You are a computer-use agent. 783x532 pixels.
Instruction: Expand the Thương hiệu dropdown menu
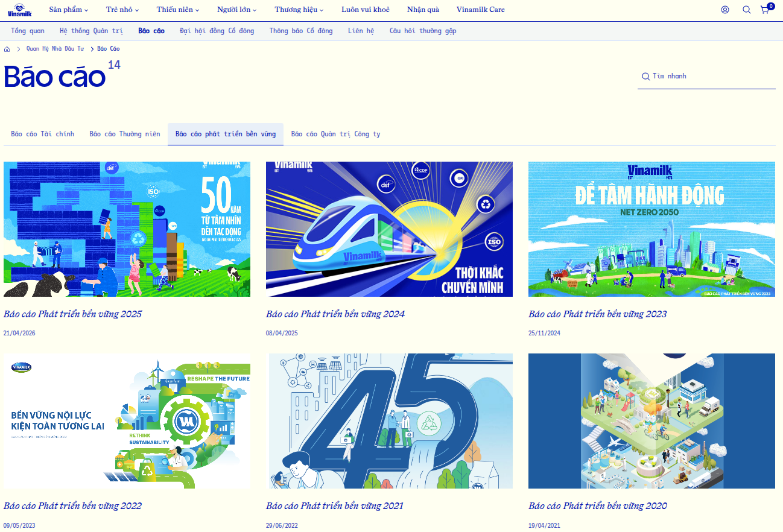[299, 10]
